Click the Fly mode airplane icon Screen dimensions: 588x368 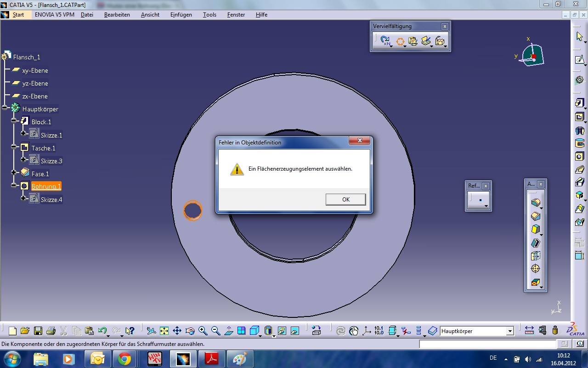[x=151, y=331]
